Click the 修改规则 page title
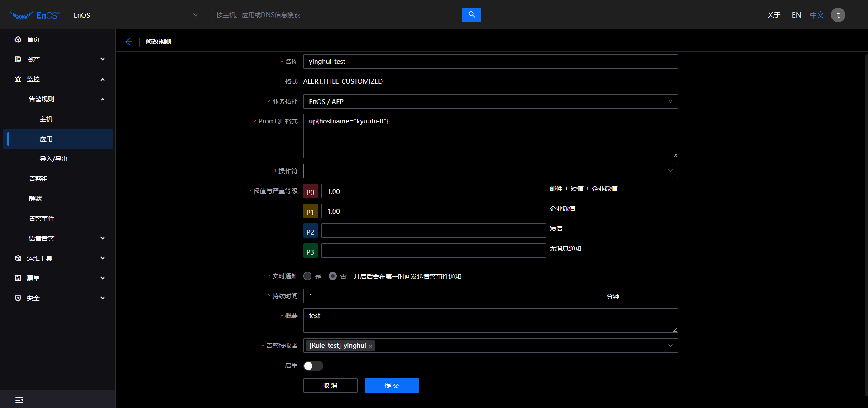Viewport: 868px width, 408px height. click(x=158, y=42)
